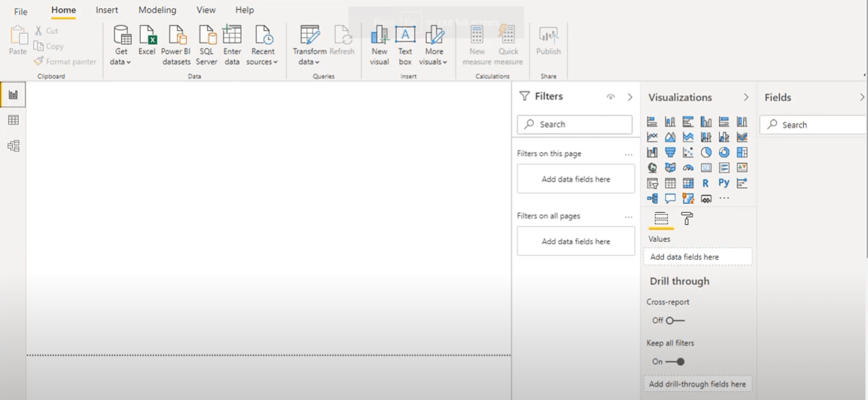The width and height of the screenshot is (868, 400).
Task: Select the Home ribbon tab
Action: point(63,10)
